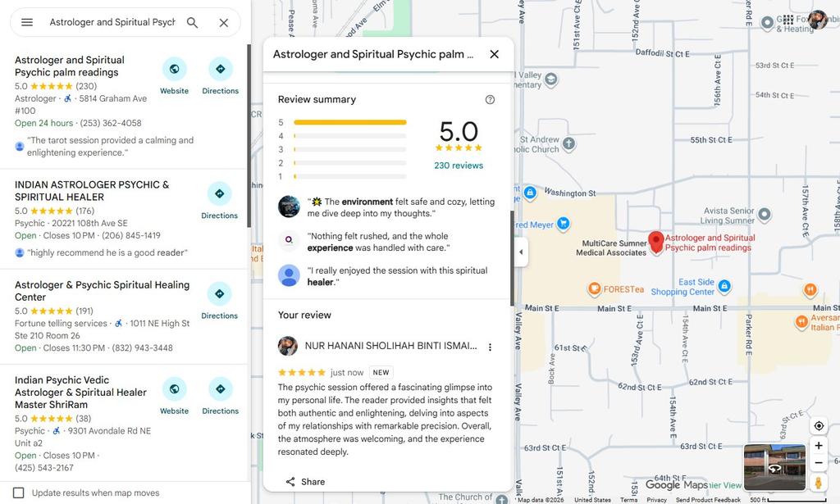Click the details panel scrollbar
The height and width of the screenshot is (504, 840).
click(512, 258)
